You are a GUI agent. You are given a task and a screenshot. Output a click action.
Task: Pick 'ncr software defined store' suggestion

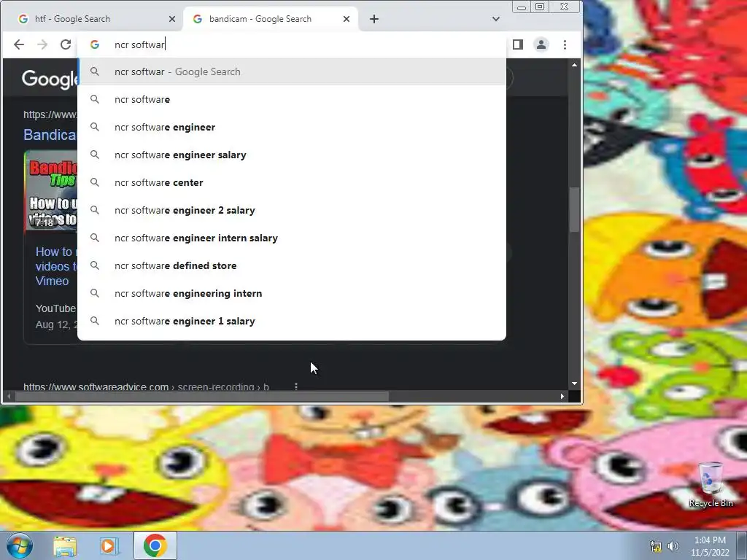(292, 265)
